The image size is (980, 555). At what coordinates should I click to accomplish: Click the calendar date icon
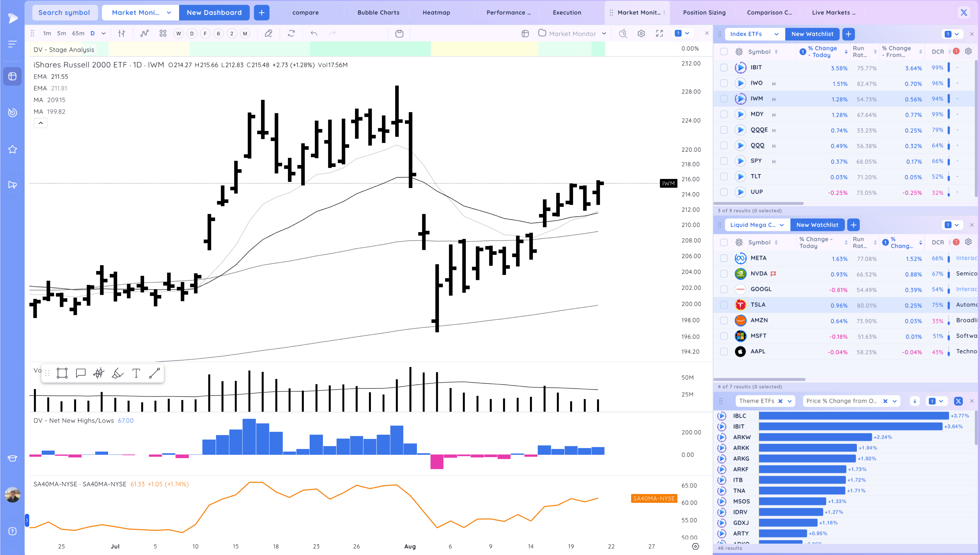(x=399, y=34)
